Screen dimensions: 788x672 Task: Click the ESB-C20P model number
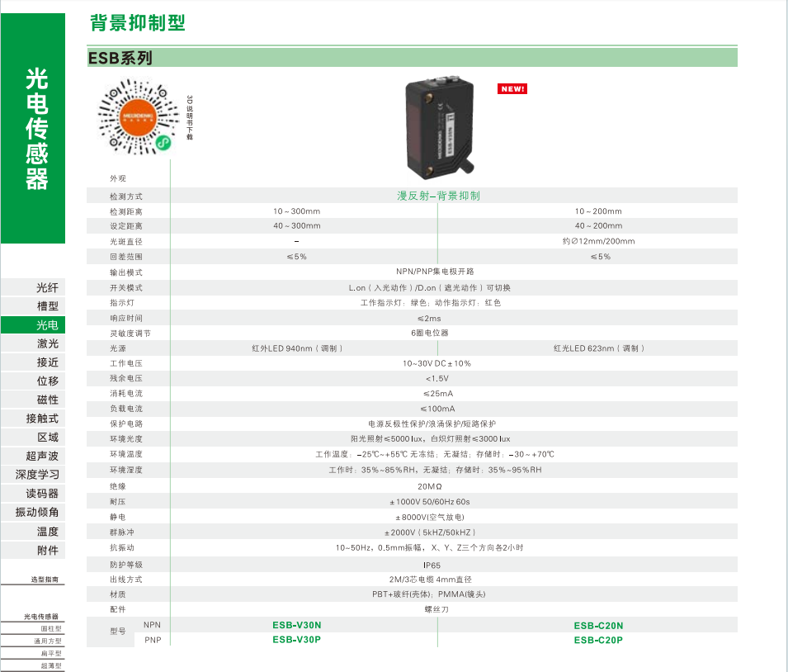[x=598, y=640]
